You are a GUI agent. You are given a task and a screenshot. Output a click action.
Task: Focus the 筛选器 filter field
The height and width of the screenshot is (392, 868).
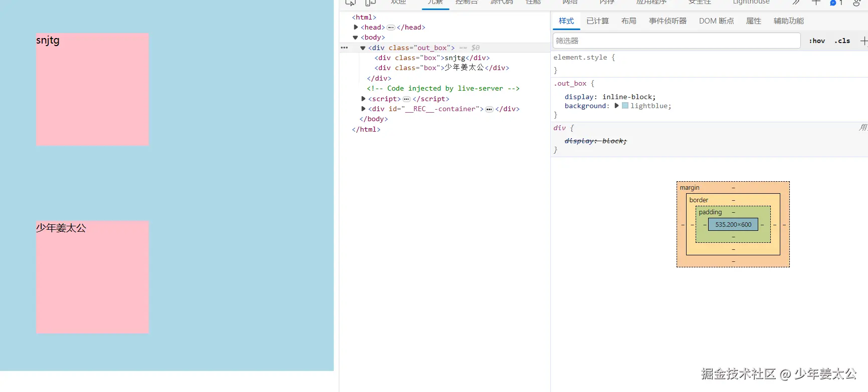click(x=677, y=41)
